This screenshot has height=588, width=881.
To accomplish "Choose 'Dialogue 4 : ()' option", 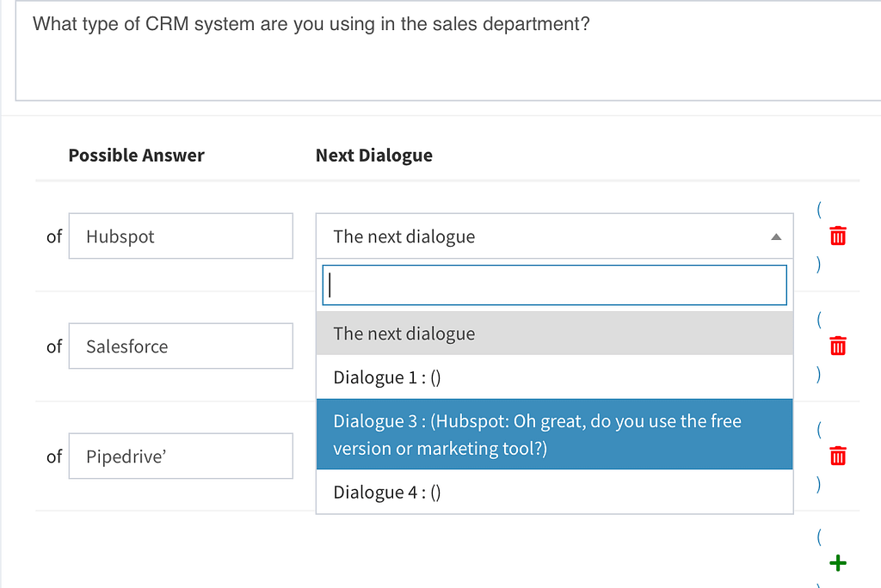I will click(555, 492).
